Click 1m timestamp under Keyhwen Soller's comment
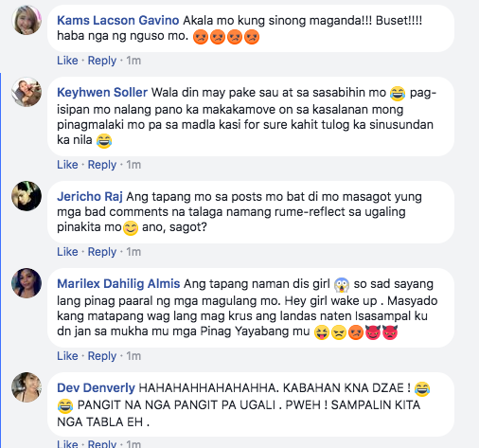 (x=133, y=165)
